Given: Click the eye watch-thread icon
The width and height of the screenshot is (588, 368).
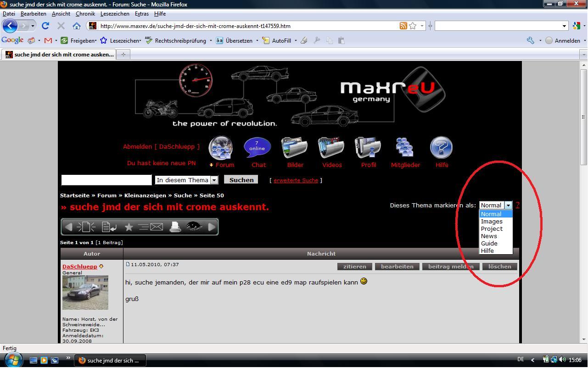Looking at the screenshot, I should click(194, 227).
